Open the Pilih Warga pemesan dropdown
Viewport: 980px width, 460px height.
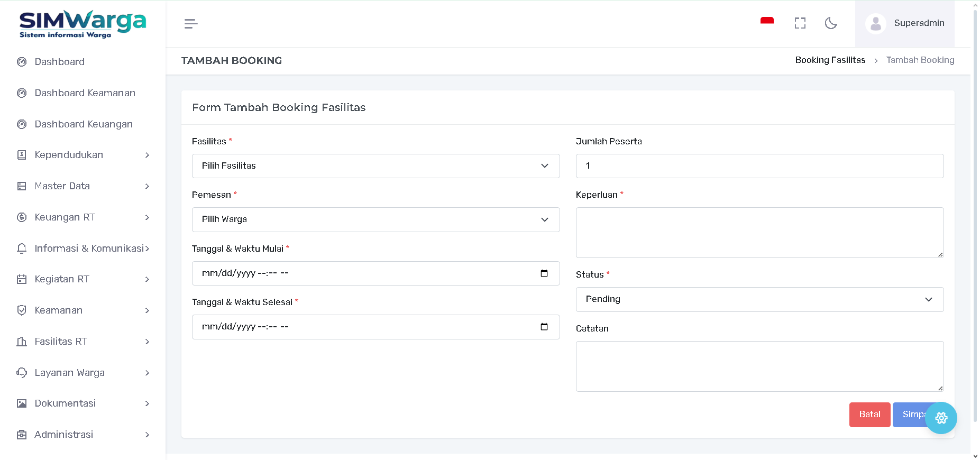pyautogui.click(x=375, y=219)
